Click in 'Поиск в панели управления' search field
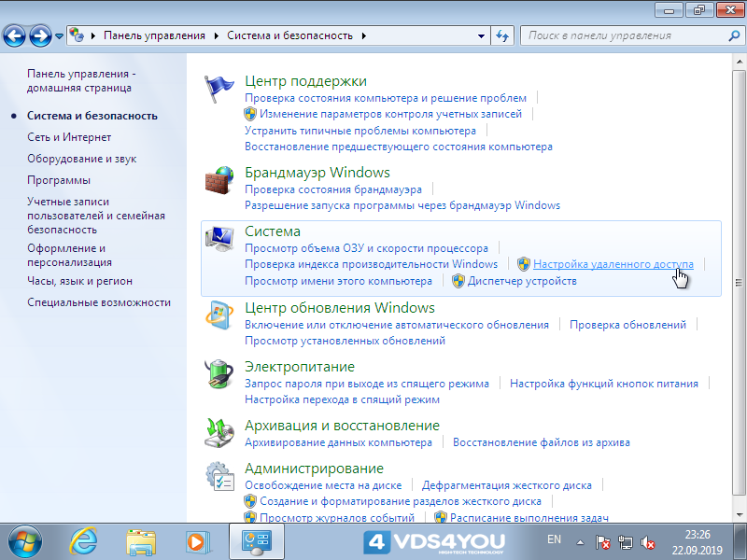The image size is (747, 560). [624, 35]
